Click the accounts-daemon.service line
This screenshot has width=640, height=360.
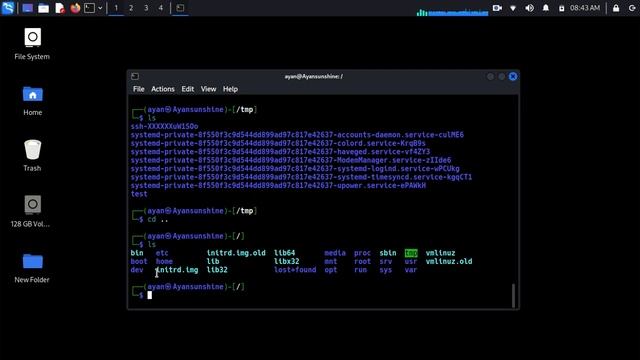(x=297, y=135)
